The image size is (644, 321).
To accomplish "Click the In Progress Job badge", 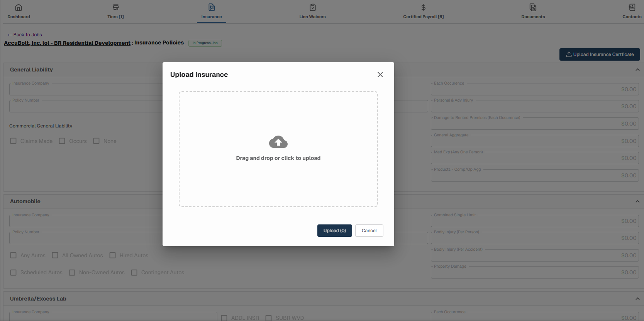I will click(x=205, y=43).
